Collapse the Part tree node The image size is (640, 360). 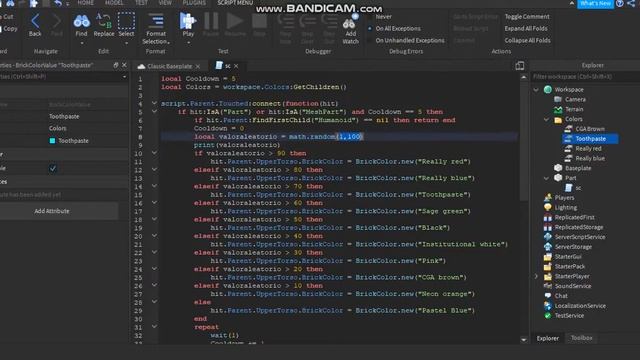click(x=547, y=178)
